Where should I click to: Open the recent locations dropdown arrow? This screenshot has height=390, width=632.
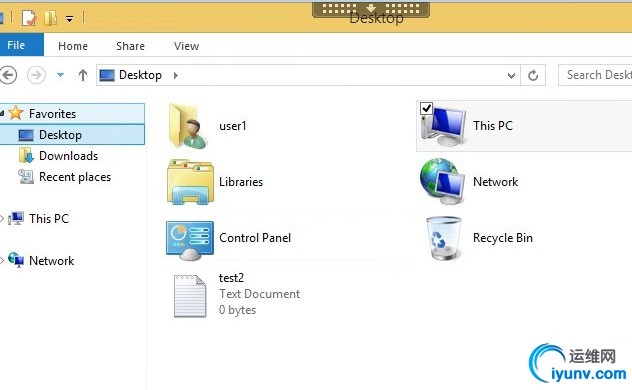[x=60, y=75]
